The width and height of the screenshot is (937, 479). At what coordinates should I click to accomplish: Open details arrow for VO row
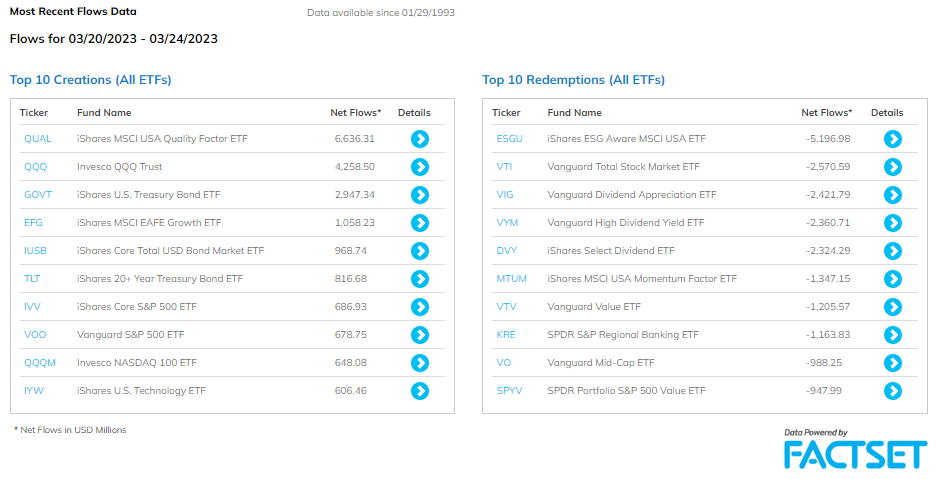click(893, 363)
